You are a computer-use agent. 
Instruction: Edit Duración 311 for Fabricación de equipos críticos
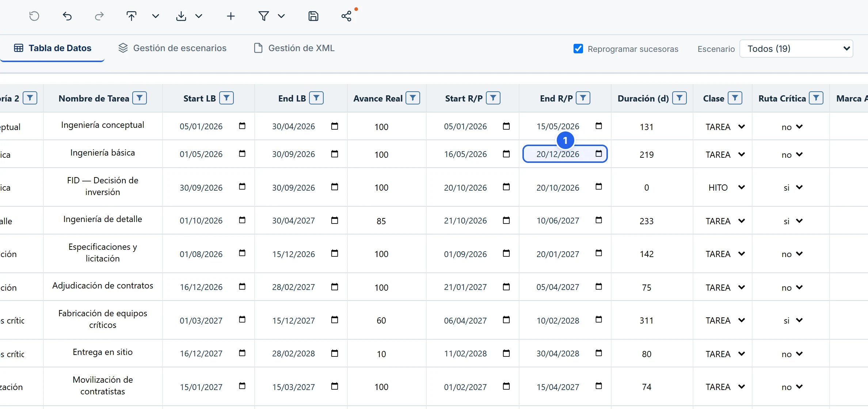coord(647,320)
